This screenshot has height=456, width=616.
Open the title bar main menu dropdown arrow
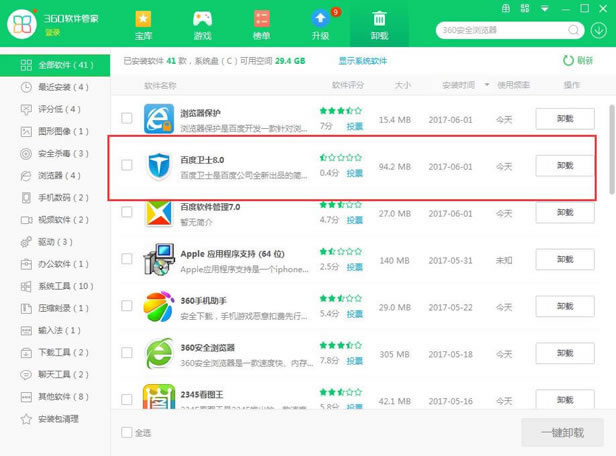click(x=544, y=9)
